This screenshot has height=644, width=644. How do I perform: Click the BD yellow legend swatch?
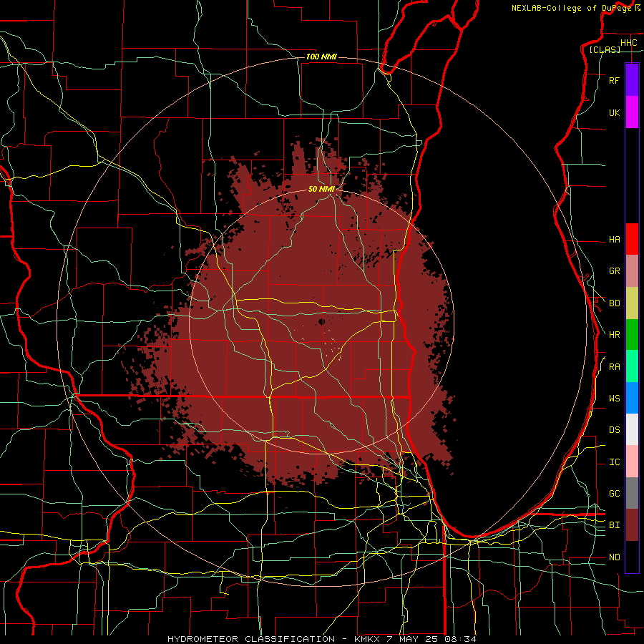[x=632, y=303]
